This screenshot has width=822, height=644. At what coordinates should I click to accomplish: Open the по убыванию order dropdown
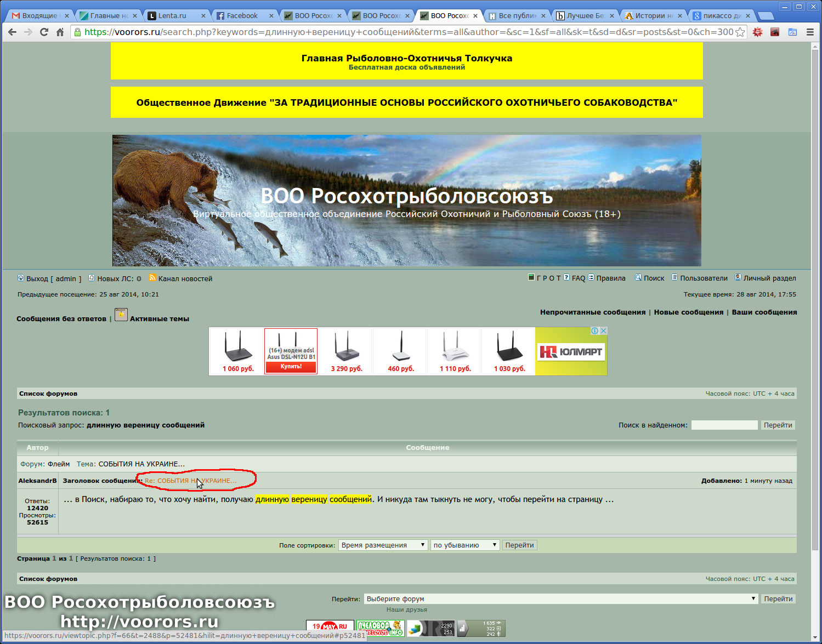click(x=464, y=545)
